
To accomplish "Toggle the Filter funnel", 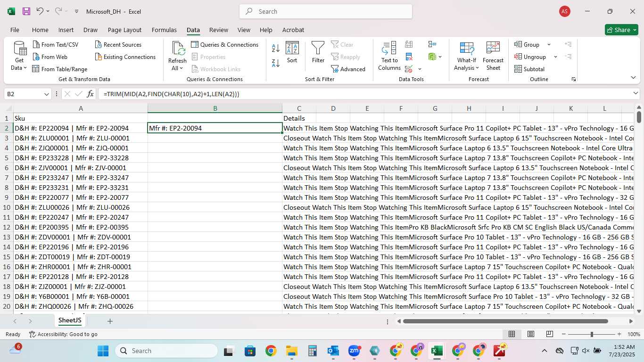I will 318,52.
